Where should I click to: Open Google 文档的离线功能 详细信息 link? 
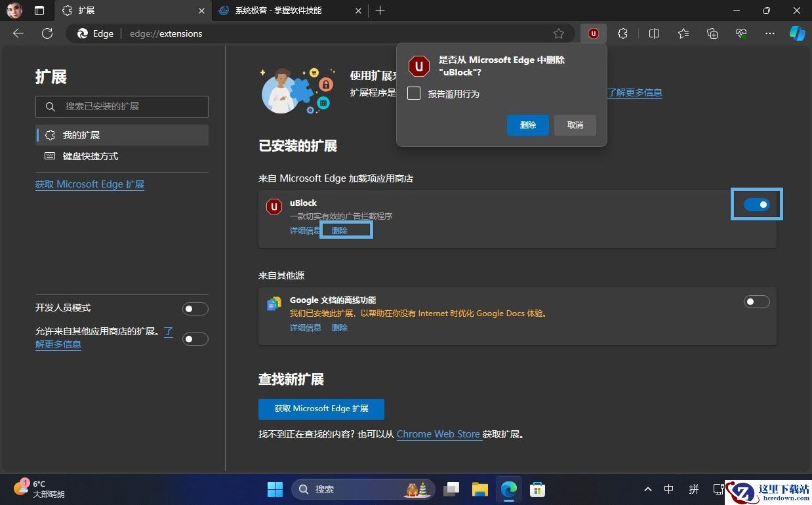pos(306,328)
